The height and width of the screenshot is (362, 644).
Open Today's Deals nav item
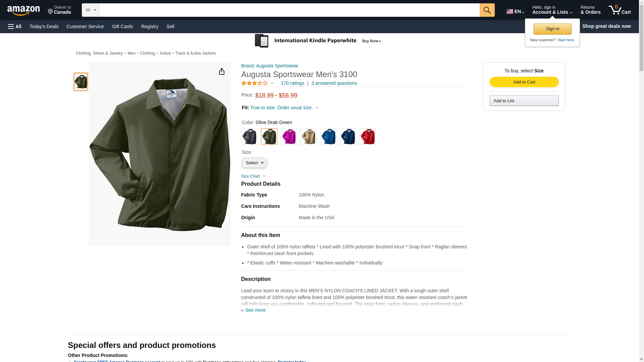click(x=44, y=26)
